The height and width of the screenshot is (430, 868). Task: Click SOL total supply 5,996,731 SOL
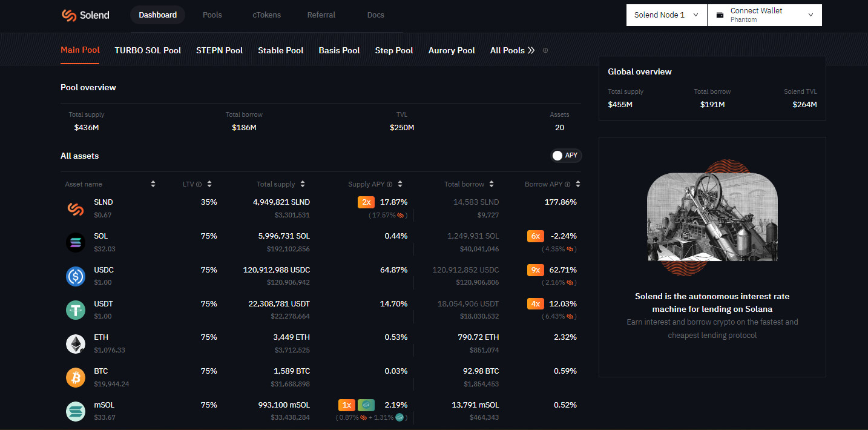coord(284,236)
